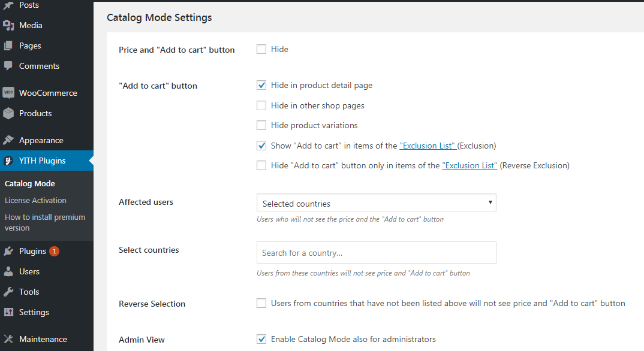Click the Plugins update badge showing 1

click(54, 252)
